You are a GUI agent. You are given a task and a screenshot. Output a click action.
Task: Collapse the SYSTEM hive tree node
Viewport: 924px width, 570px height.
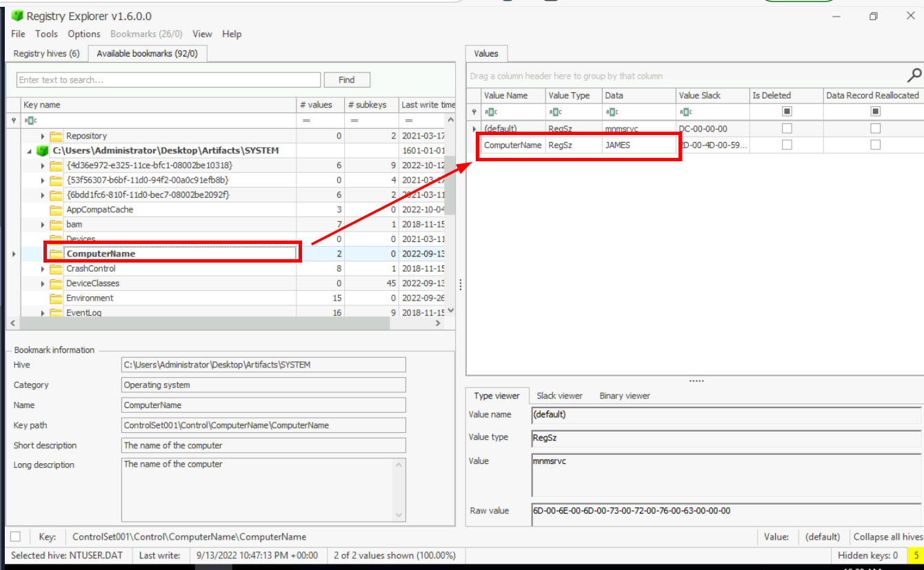click(x=29, y=150)
